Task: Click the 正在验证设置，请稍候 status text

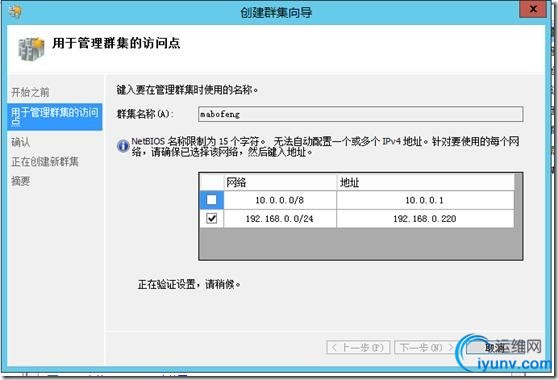Action: [189, 284]
